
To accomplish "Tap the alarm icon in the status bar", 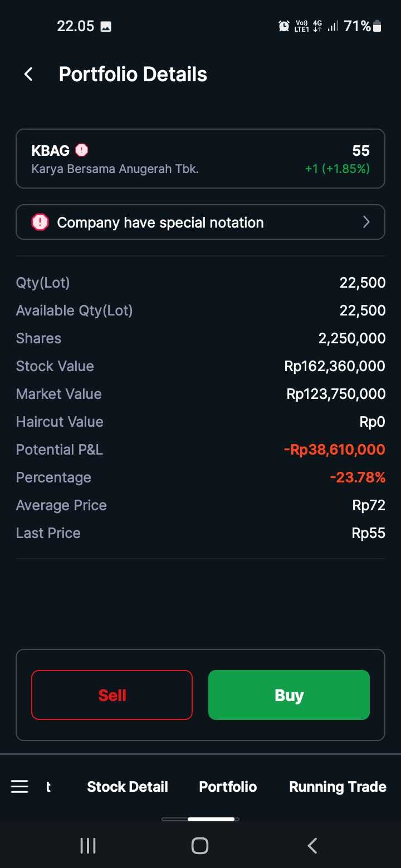I will click(284, 26).
